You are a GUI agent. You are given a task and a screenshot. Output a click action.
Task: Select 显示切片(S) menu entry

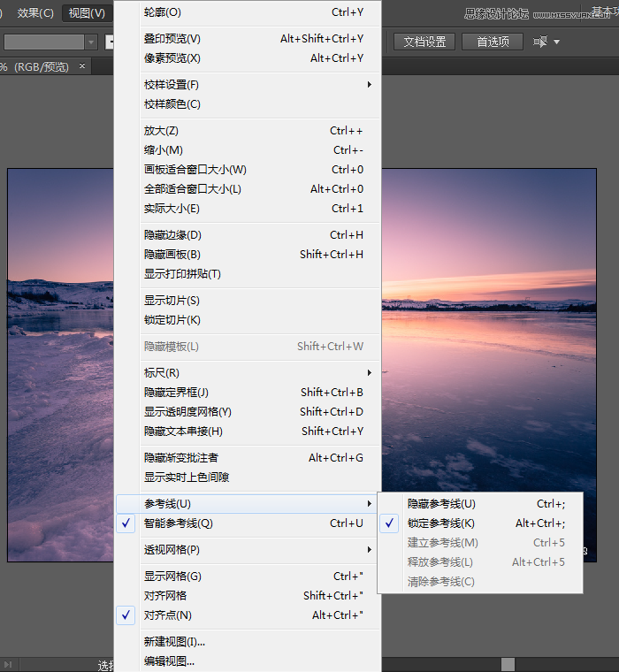coord(248,301)
